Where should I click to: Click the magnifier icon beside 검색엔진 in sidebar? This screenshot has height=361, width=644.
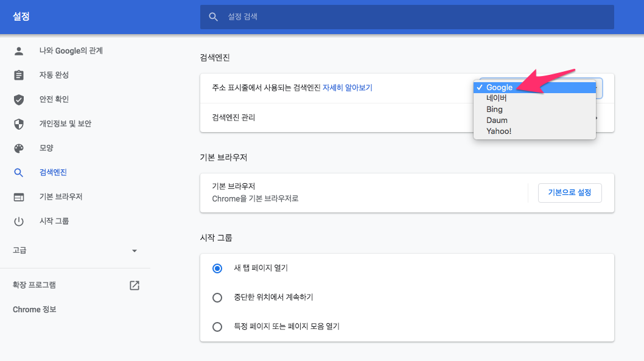click(x=18, y=172)
